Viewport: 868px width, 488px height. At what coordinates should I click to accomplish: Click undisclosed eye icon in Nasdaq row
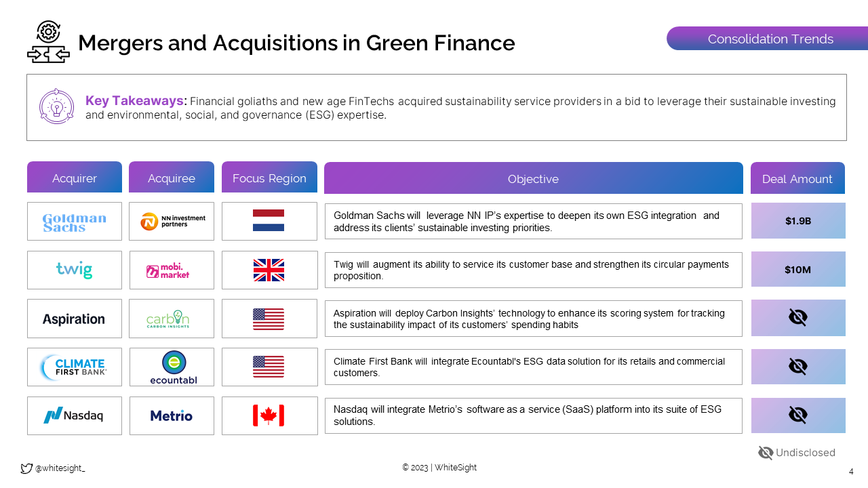(797, 415)
